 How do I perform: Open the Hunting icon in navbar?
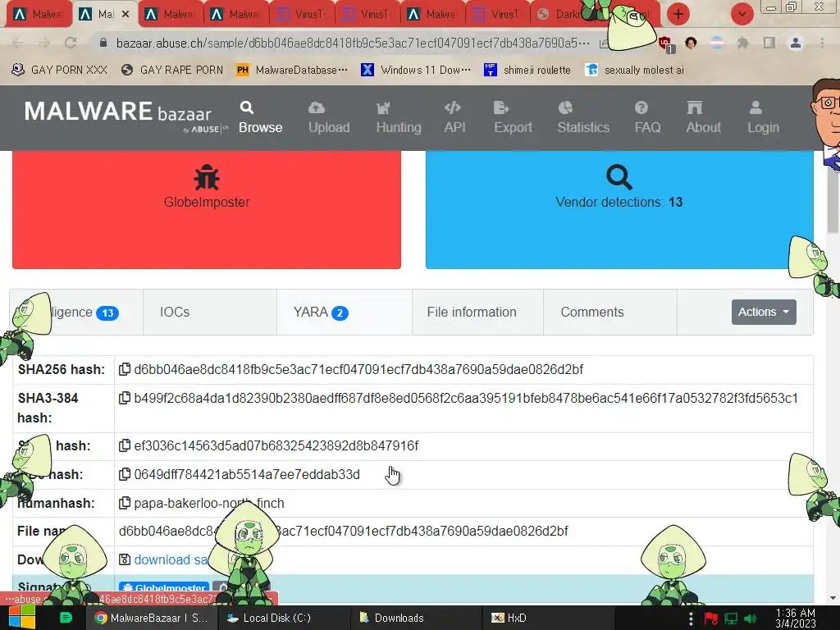[383, 108]
